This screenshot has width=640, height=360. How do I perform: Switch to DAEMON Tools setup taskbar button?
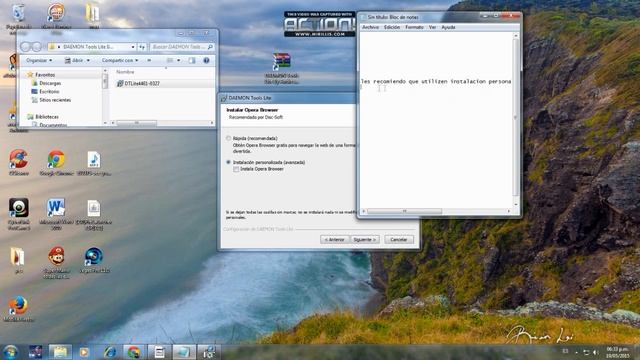209,352
